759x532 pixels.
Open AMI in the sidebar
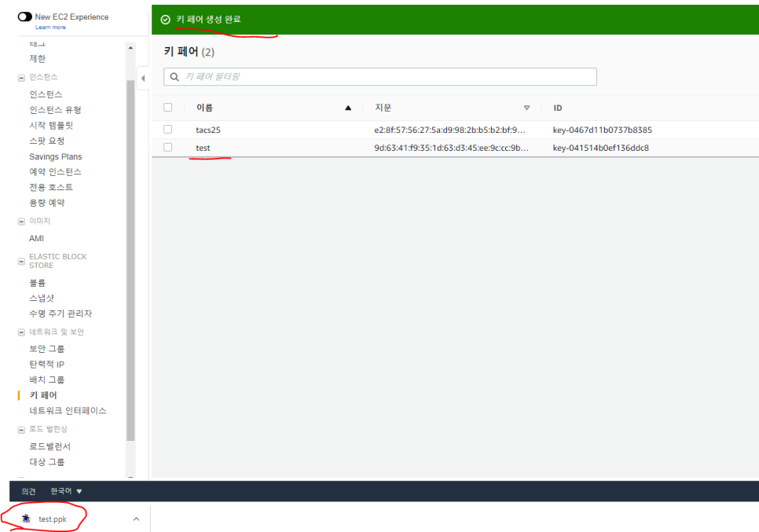coord(36,238)
